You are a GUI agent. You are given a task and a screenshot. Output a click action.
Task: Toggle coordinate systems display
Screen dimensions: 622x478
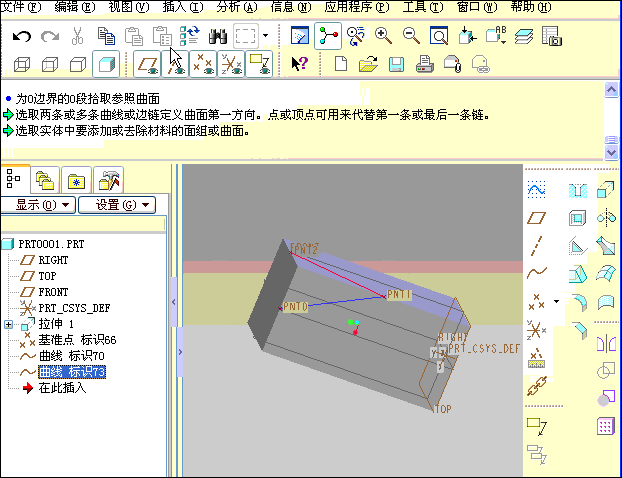(x=231, y=64)
